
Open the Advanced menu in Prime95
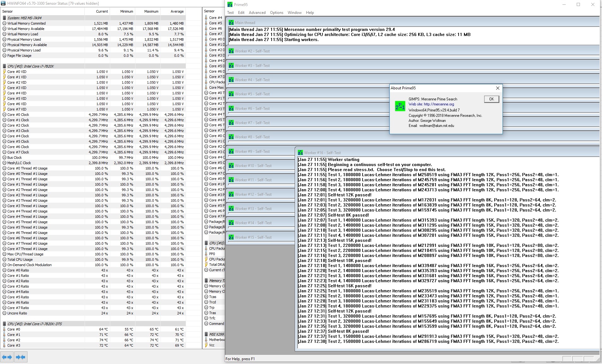tap(257, 13)
